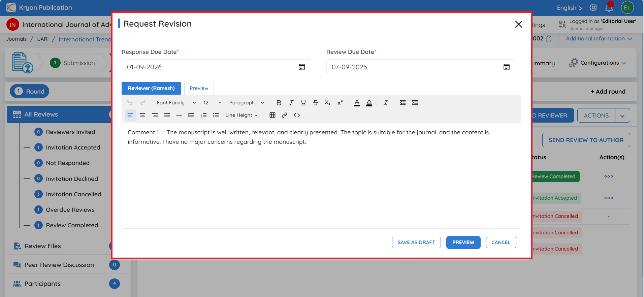Cancel the Request Revision dialog
Image resolution: width=644 pixels, height=297 pixels.
(x=501, y=242)
